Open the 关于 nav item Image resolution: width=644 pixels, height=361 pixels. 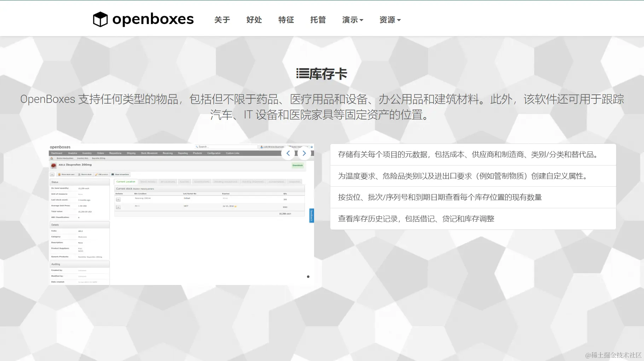coord(222,20)
